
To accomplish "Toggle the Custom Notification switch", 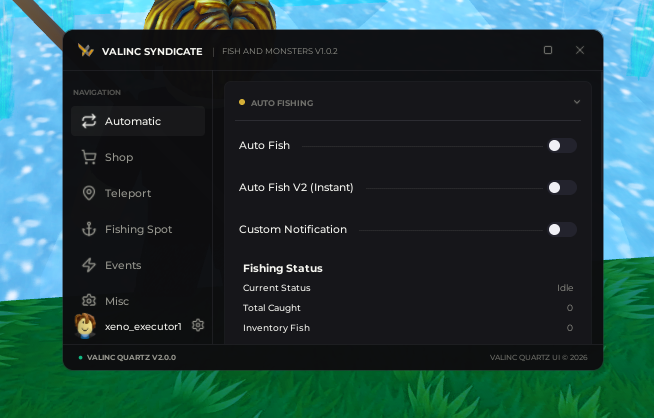I will pos(562,229).
